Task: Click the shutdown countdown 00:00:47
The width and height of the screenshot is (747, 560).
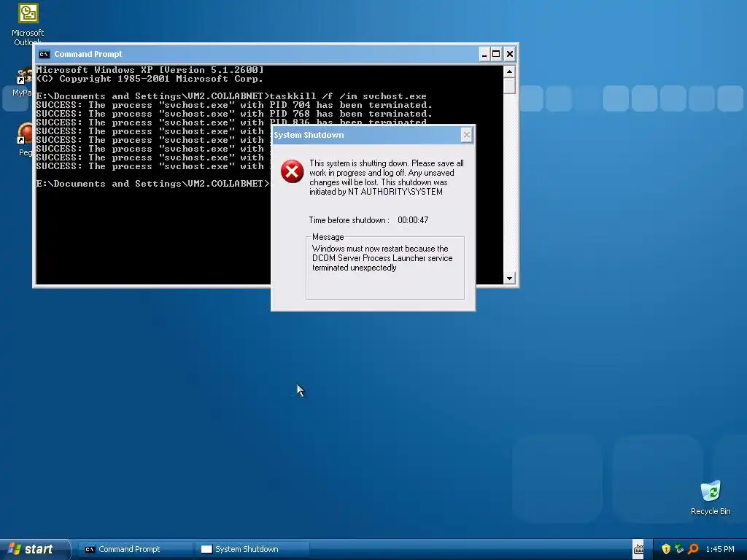Action: pos(413,220)
